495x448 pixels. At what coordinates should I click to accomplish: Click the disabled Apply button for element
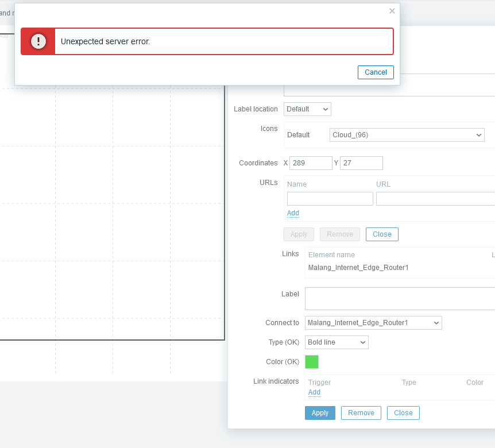coord(299,234)
